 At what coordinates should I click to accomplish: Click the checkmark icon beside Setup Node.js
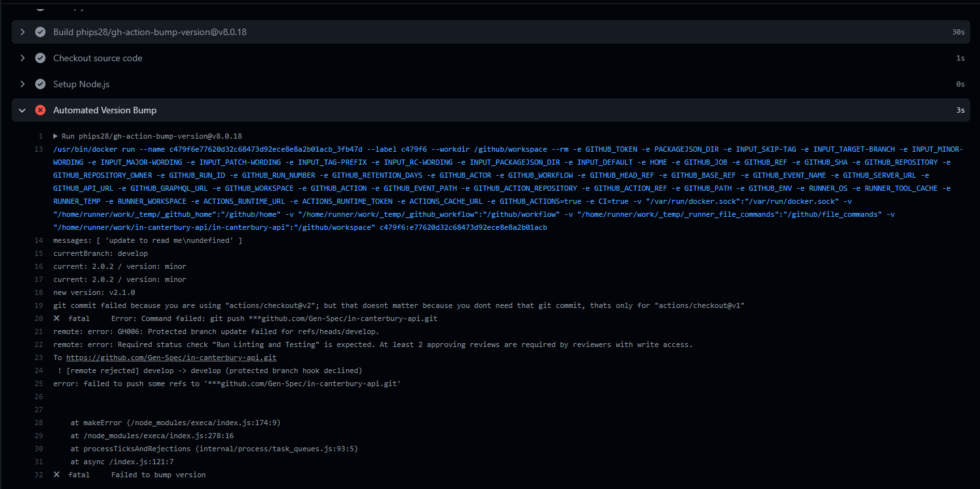pos(40,83)
